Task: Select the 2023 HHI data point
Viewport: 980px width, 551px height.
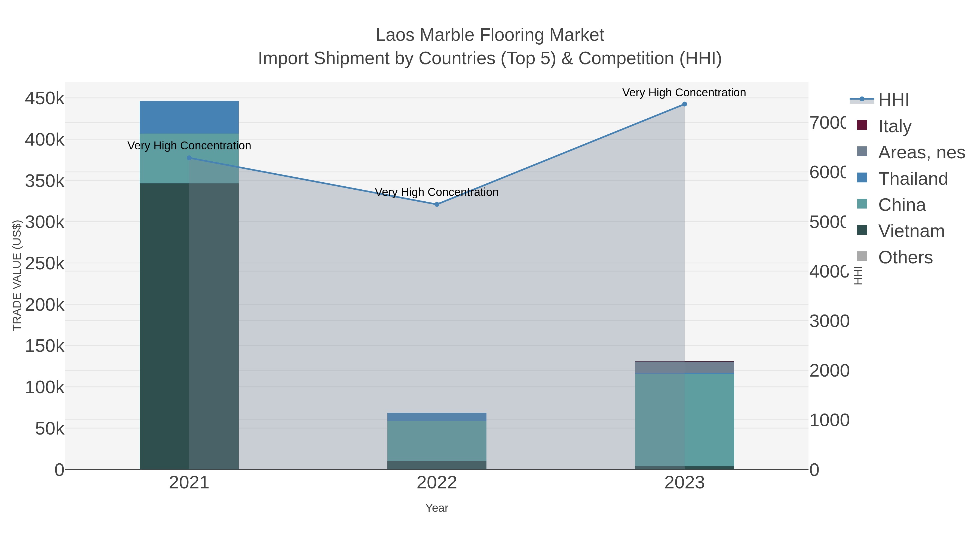Action: pos(684,104)
